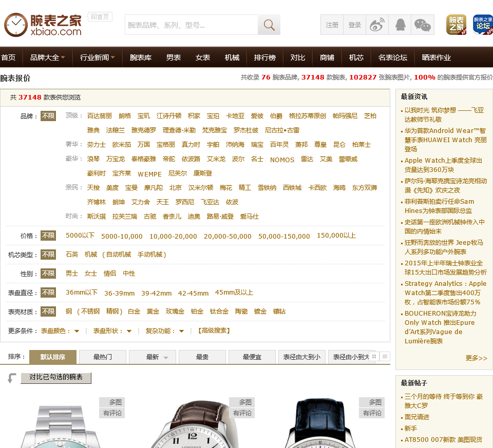Viewport: 493px width, 448px height.
Task: Select 不限 for movement type filter
Action: point(48,255)
